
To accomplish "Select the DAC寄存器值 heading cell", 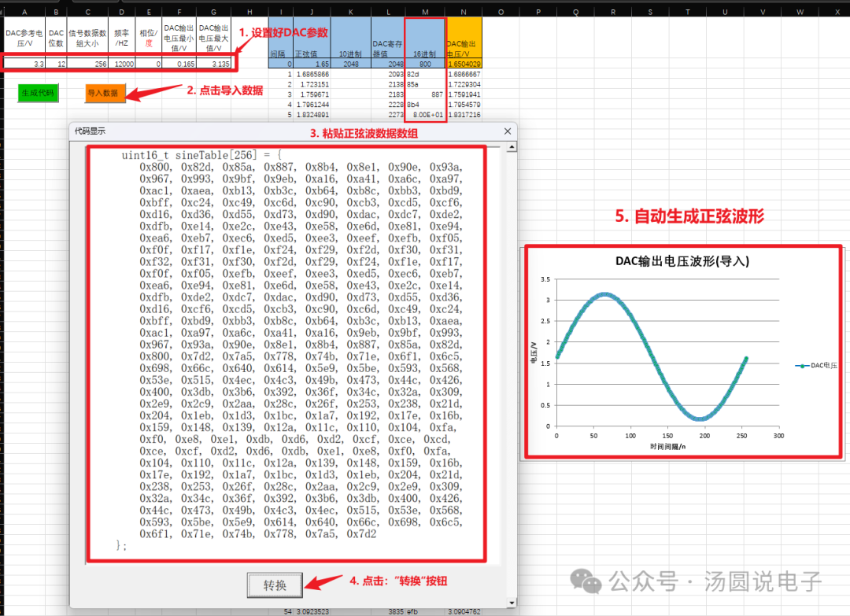I will (388, 38).
